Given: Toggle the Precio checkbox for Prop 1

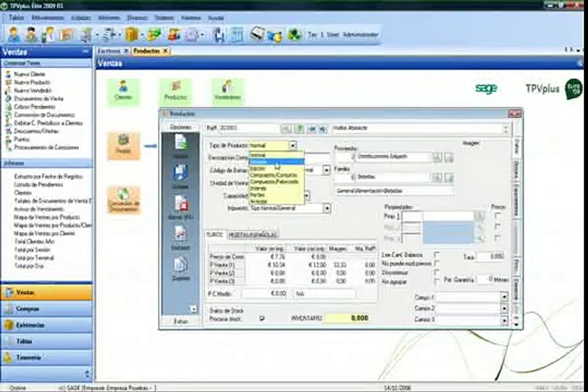Looking at the screenshot, I should 498,216.
